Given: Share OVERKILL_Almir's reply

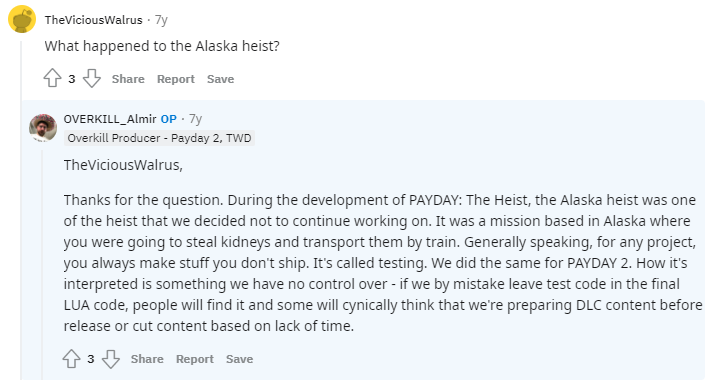Looking at the screenshot, I should (147, 359).
